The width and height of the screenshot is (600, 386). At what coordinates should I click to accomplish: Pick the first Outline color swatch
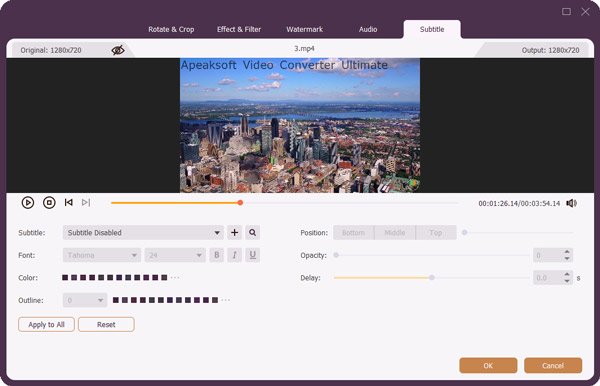(x=116, y=300)
